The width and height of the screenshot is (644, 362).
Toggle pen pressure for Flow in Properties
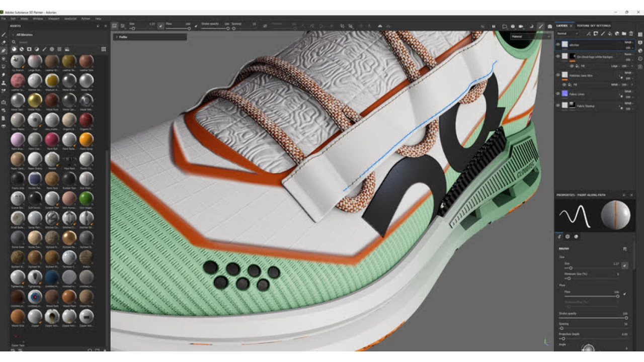pos(624,294)
